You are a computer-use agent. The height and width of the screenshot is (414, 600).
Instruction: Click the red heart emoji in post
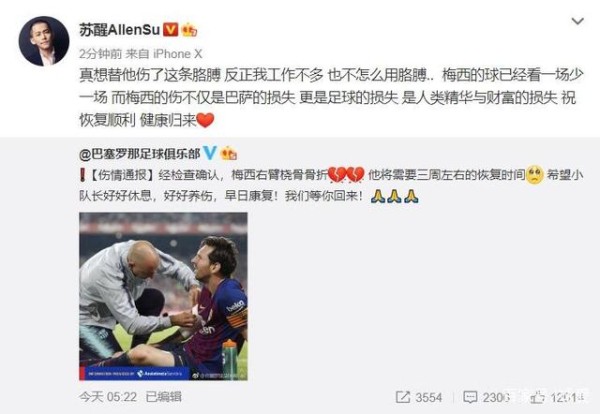click(205, 120)
